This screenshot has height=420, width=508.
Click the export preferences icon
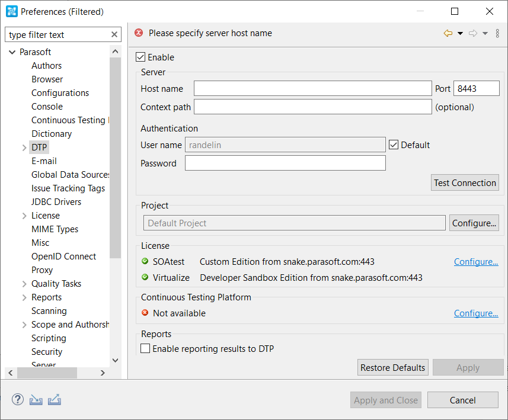point(55,399)
